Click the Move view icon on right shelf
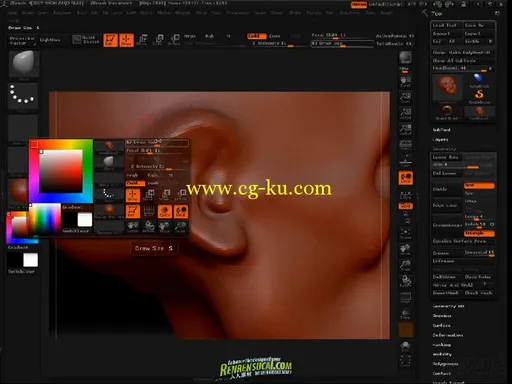 405,249
